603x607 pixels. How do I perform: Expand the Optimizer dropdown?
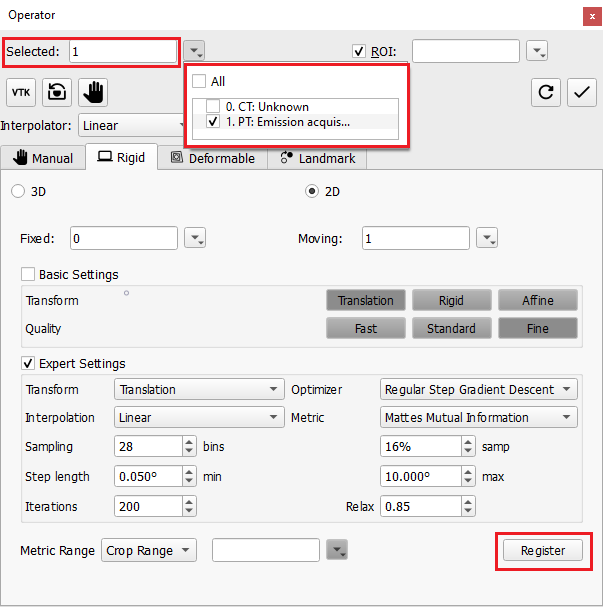pos(479,390)
